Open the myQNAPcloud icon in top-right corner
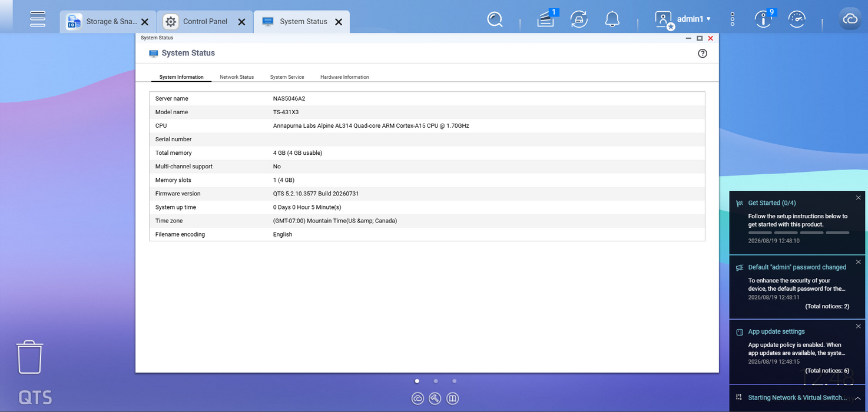The width and height of the screenshot is (868, 412). click(x=850, y=19)
